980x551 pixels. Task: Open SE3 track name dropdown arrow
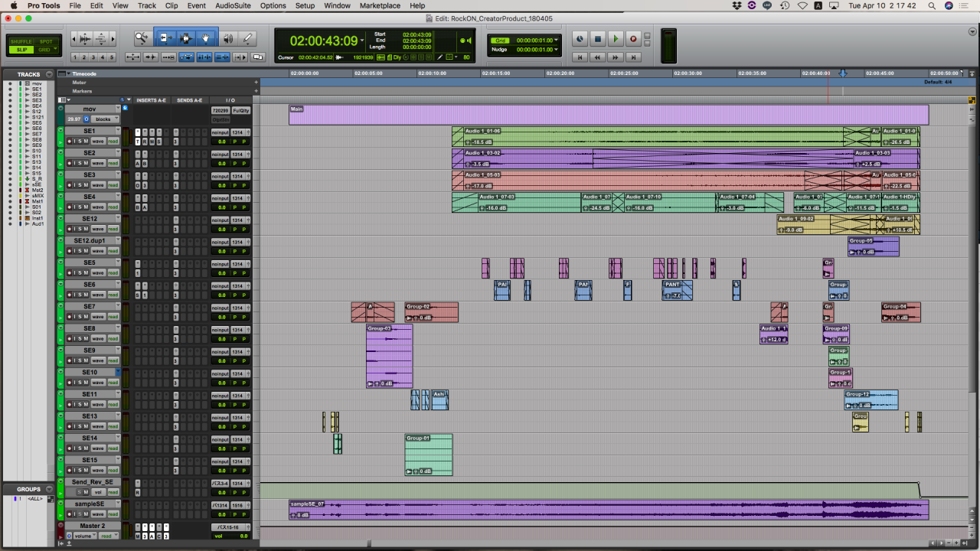[x=118, y=174]
